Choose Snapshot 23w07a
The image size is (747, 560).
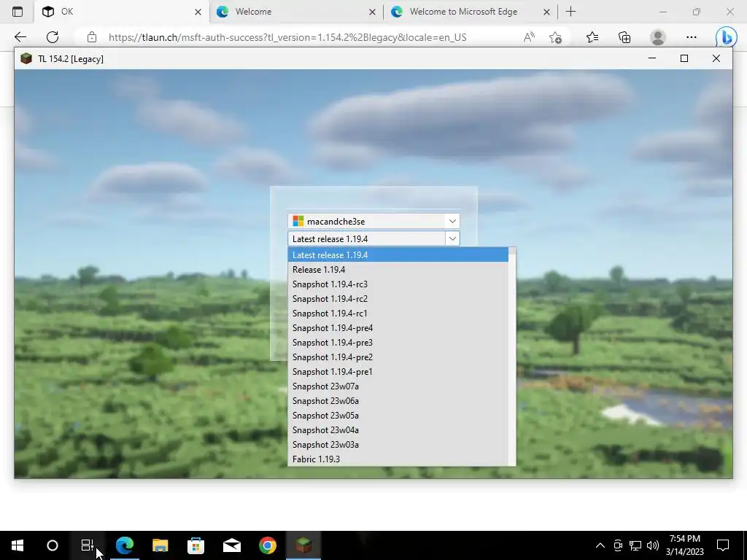point(398,386)
